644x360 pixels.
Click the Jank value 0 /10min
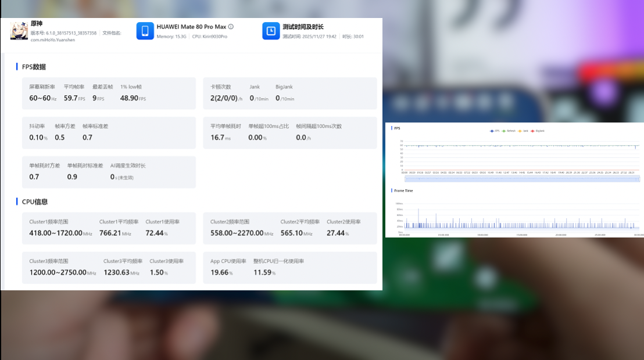point(259,98)
